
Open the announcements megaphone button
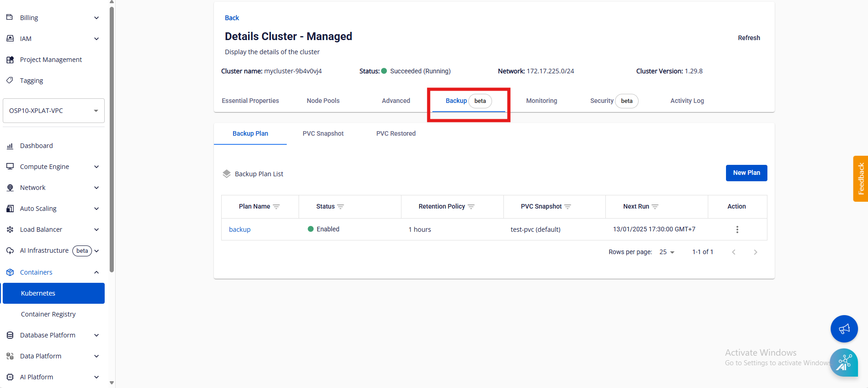point(844,329)
